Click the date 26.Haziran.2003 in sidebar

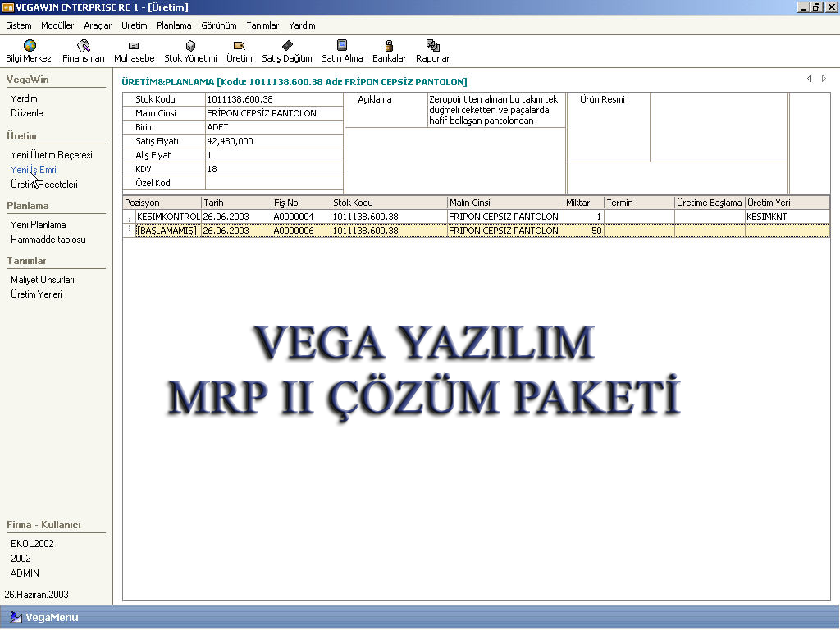point(36,594)
